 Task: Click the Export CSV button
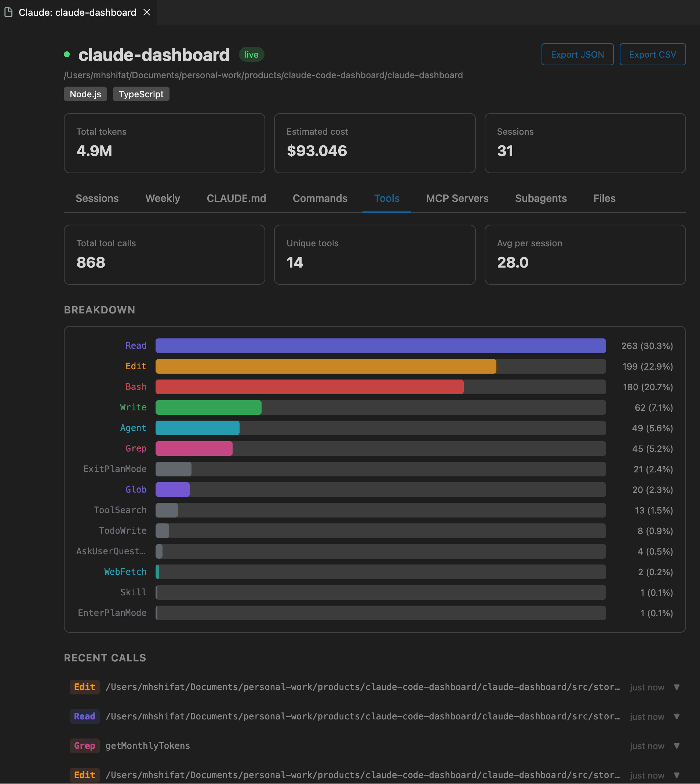pos(652,54)
